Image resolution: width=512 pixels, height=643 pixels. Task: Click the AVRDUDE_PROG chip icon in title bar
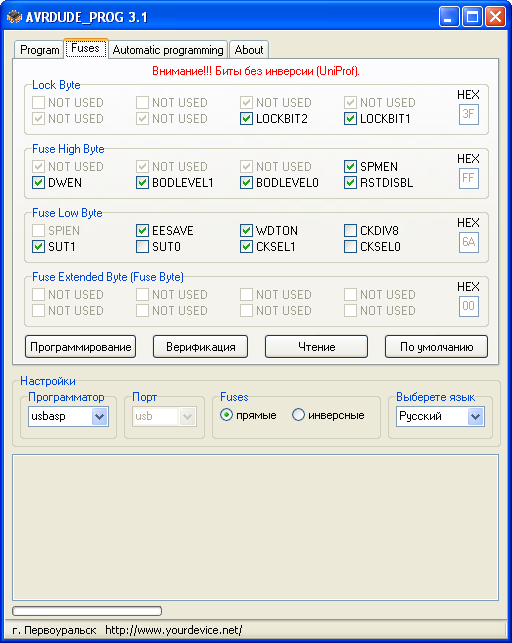14,17
